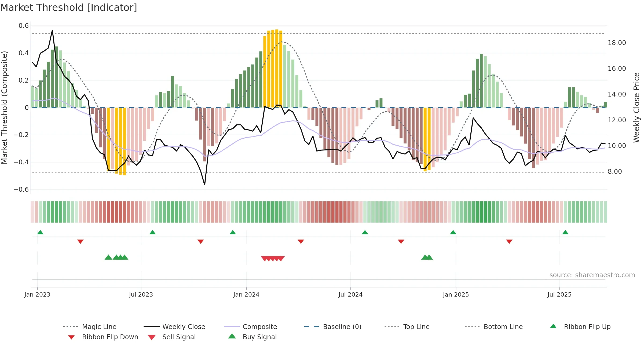Click the isolated first buy signal triangle in mid 2023
This screenshot has height=362, width=644.
pos(108,257)
